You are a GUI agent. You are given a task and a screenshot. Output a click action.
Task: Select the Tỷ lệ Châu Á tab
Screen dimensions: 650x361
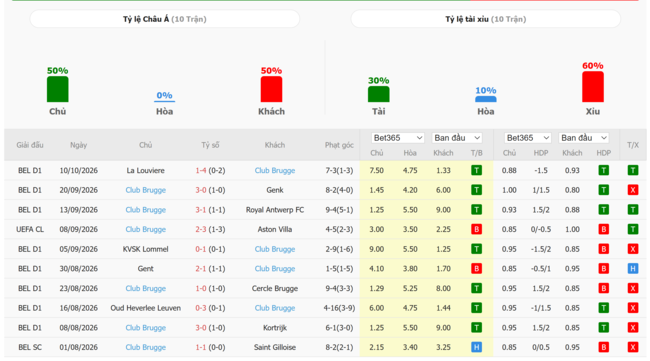click(165, 19)
